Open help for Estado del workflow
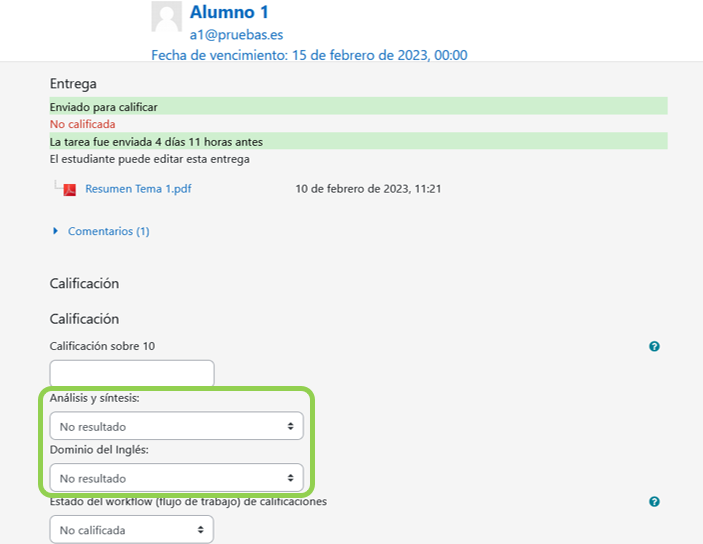The image size is (703, 544). pyautogui.click(x=654, y=501)
